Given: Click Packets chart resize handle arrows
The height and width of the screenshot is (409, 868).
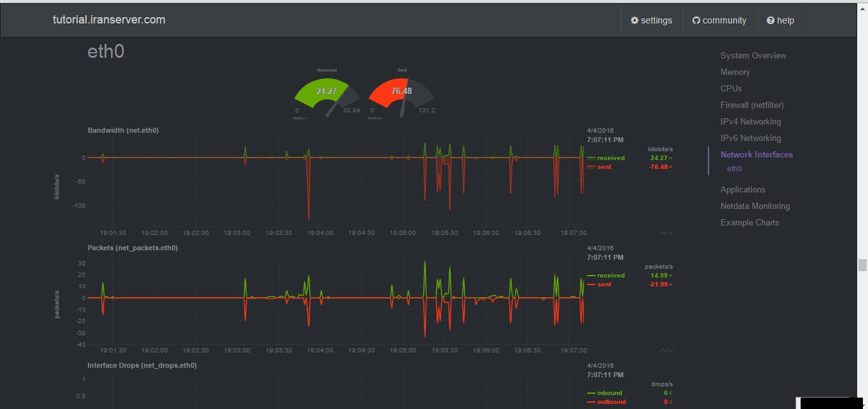Looking at the screenshot, I should point(666,351).
